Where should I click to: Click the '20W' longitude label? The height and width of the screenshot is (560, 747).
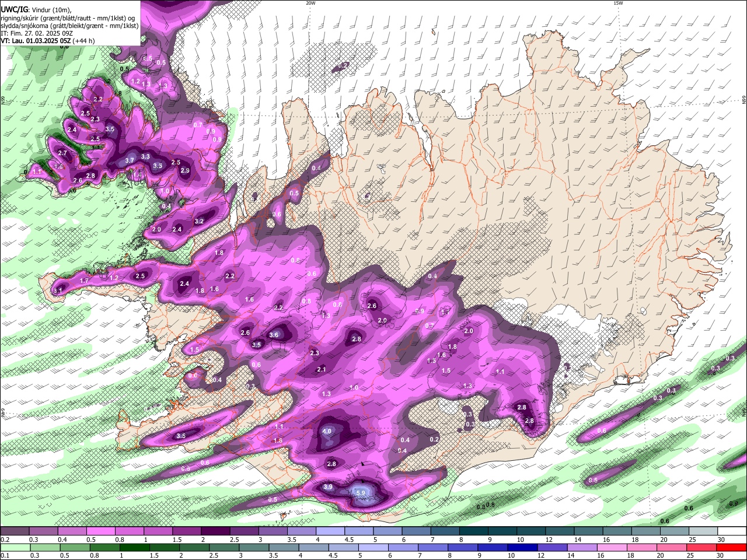[x=310, y=3]
